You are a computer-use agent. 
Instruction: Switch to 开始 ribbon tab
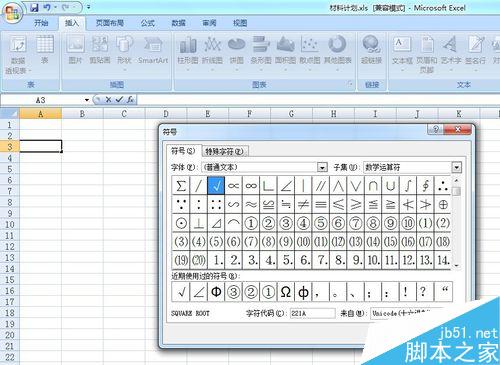41,23
